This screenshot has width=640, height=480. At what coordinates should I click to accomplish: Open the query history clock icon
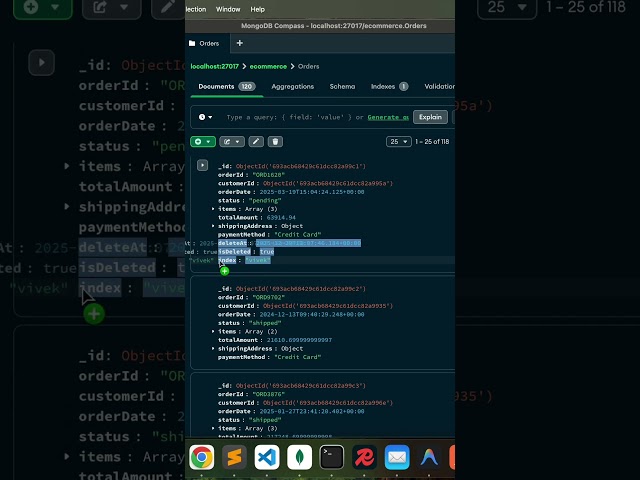[x=202, y=117]
